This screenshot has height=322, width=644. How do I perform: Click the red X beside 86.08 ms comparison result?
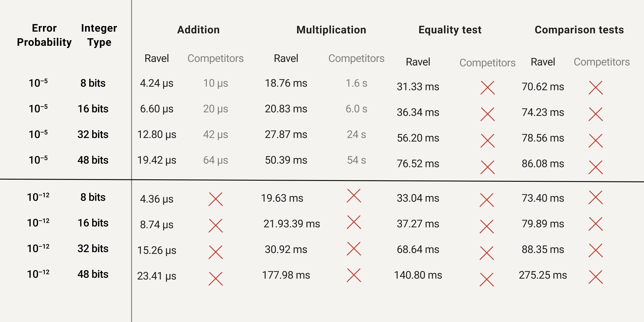(596, 167)
